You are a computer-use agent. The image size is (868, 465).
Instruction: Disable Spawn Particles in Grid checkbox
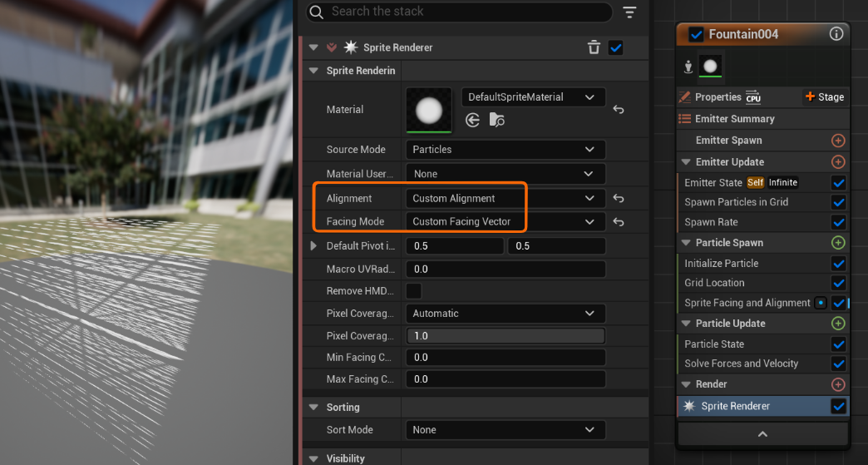pyautogui.click(x=838, y=203)
